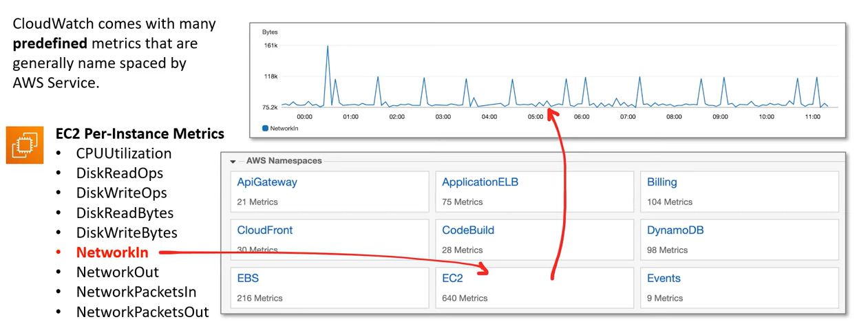Open the Events namespace link
This screenshot has height=335, width=868.
coord(664,278)
